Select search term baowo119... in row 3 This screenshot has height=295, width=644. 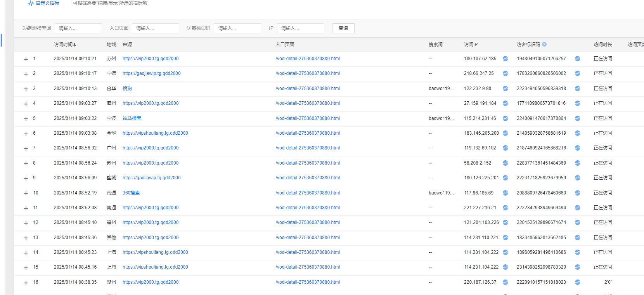pos(442,88)
